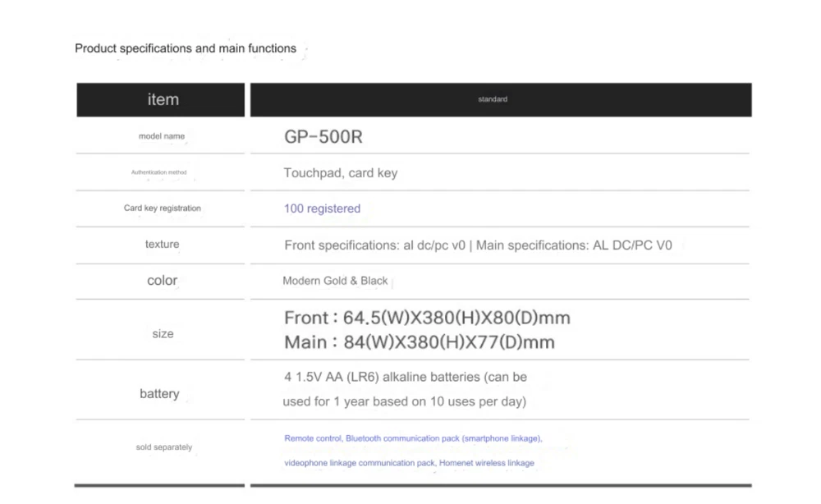This screenshot has width=821, height=504.
Task: Open the "100 registered" link
Action: [x=322, y=208]
